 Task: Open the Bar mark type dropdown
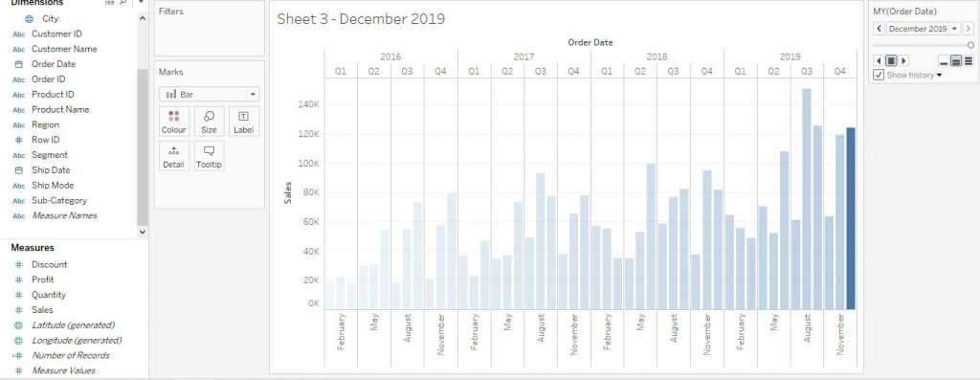tap(210, 95)
